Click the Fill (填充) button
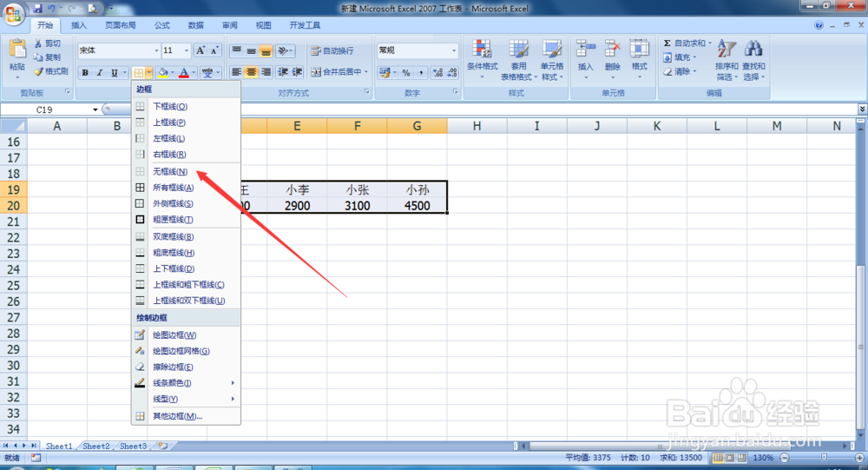The height and width of the screenshot is (470, 868). 680,57
